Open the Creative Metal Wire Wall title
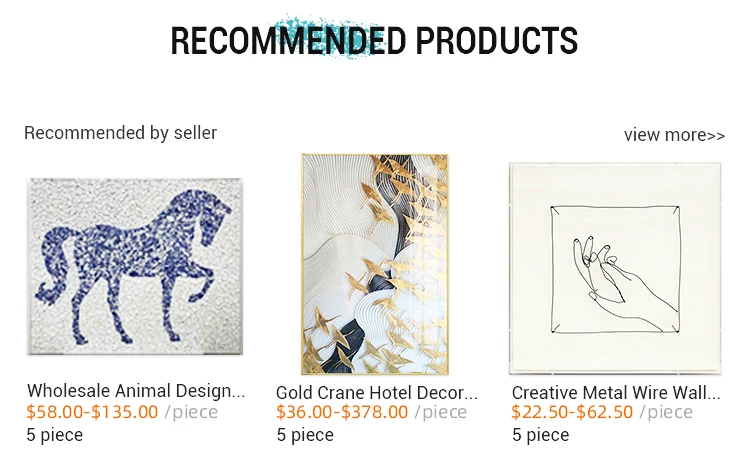The width and height of the screenshot is (750, 450). click(616, 392)
